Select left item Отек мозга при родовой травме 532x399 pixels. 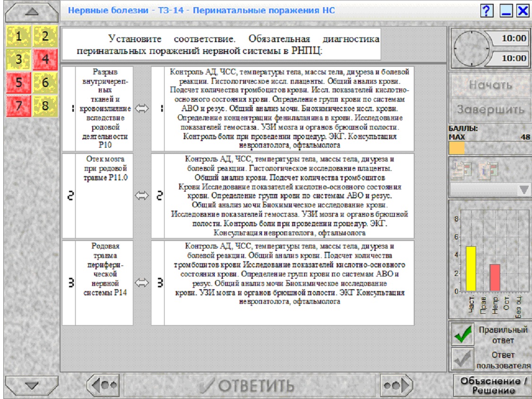pos(105,195)
